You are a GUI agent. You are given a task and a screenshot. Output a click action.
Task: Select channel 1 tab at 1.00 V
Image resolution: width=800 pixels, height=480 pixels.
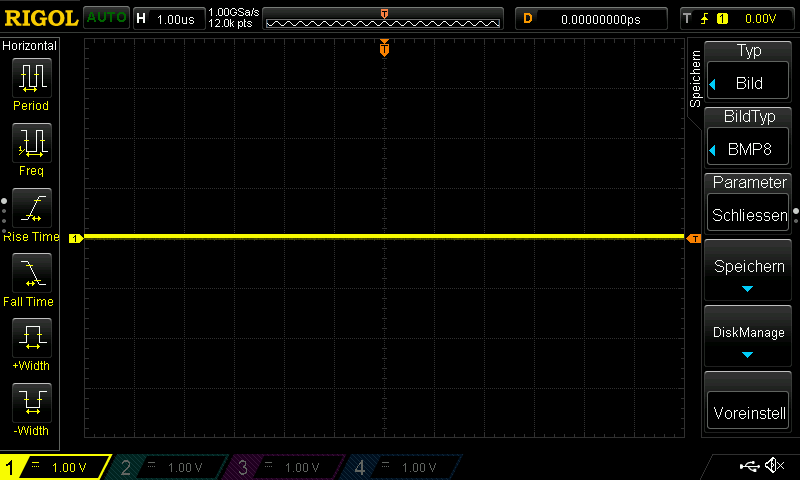(x=55, y=467)
